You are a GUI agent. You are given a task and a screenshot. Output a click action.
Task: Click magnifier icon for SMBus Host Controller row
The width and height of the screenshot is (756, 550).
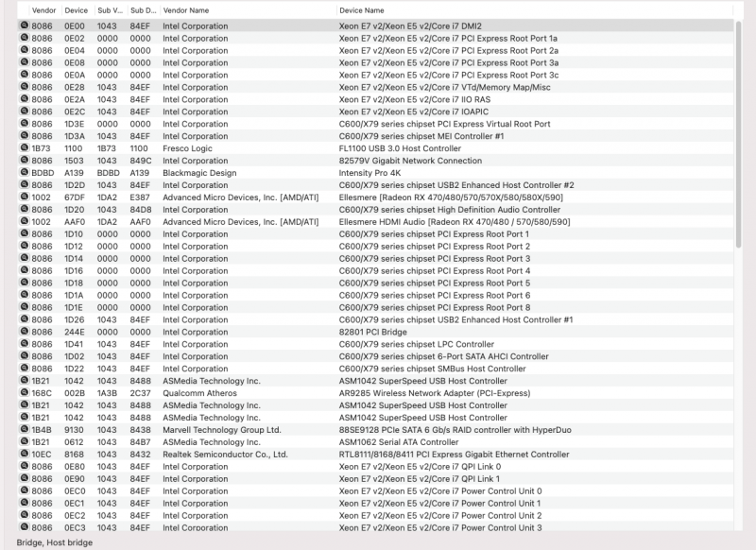(25, 369)
